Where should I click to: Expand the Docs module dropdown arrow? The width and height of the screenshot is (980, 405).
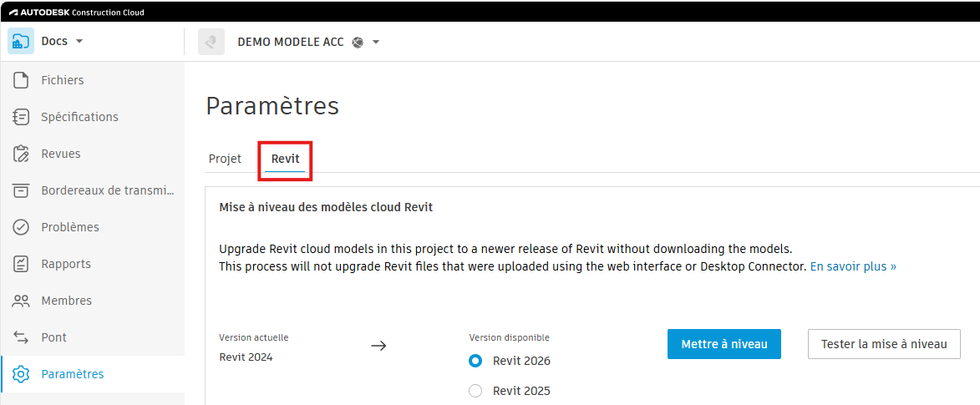pos(79,42)
